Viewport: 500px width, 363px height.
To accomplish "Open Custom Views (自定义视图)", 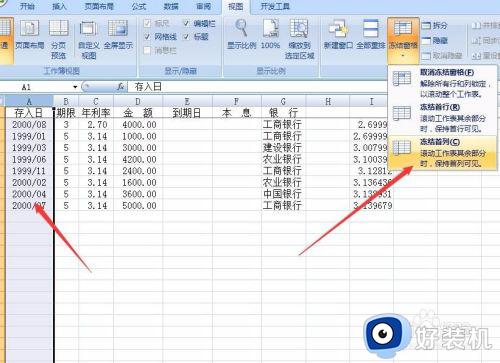I will (x=89, y=40).
